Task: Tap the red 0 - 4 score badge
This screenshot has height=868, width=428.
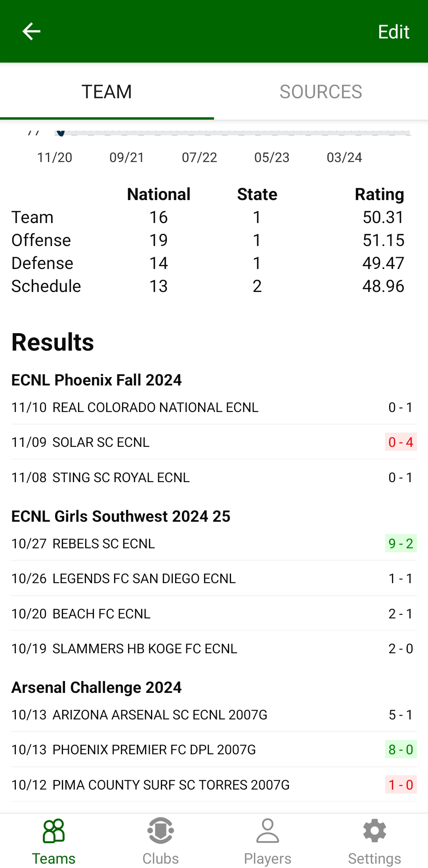Action: point(401,442)
